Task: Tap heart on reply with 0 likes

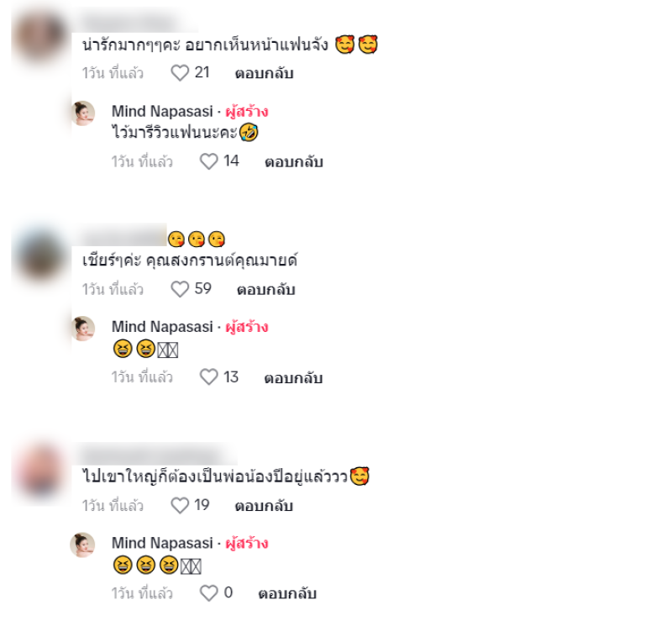Action: pos(208,593)
